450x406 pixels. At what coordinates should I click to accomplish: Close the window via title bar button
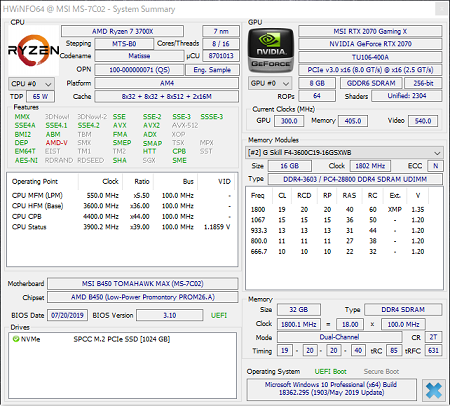click(x=442, y=9)
